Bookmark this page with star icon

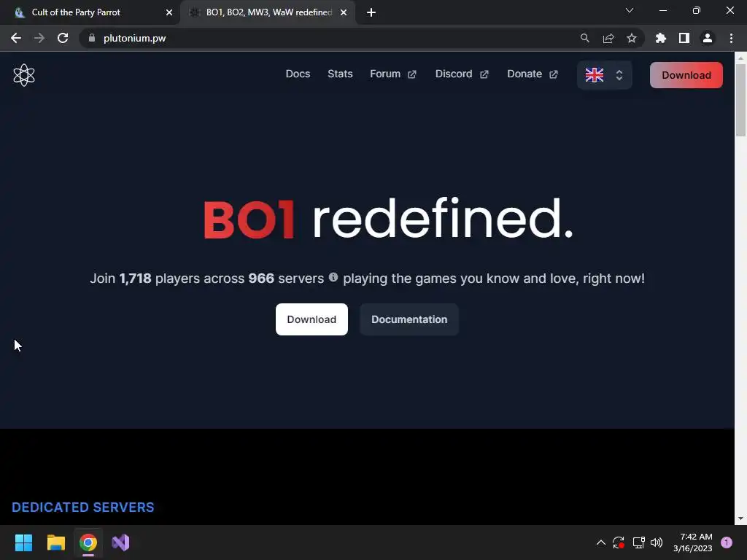[x=631, y=38]
